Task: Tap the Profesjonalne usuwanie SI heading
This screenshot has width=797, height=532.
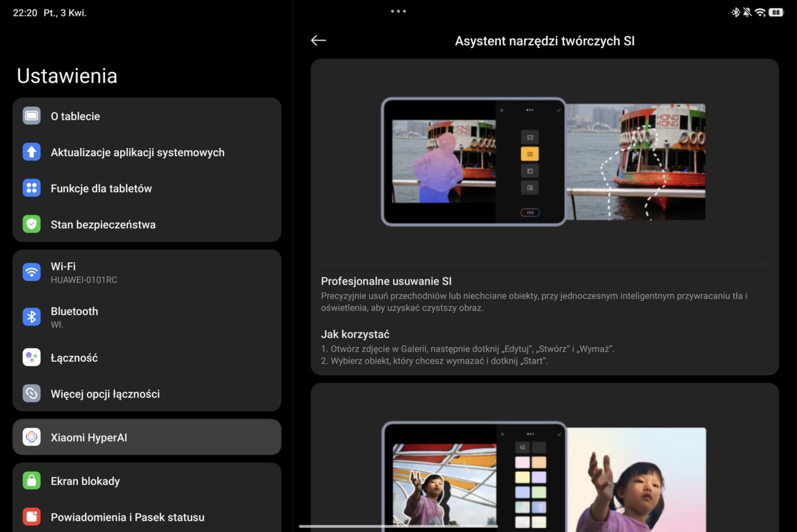Action: [x=386, y=281]
